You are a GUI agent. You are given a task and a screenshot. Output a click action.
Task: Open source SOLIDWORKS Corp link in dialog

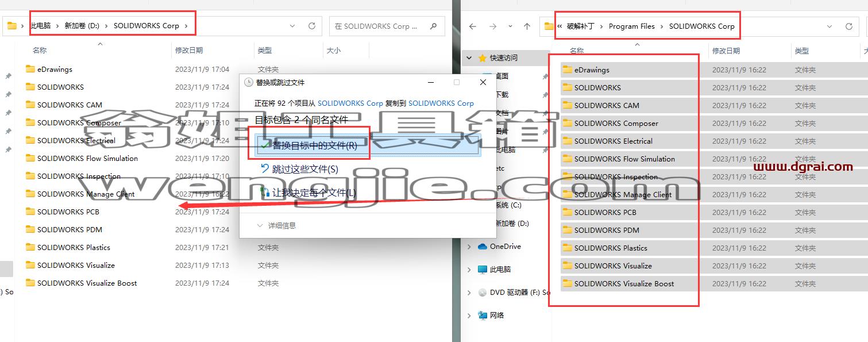click(x=350, y=103)
